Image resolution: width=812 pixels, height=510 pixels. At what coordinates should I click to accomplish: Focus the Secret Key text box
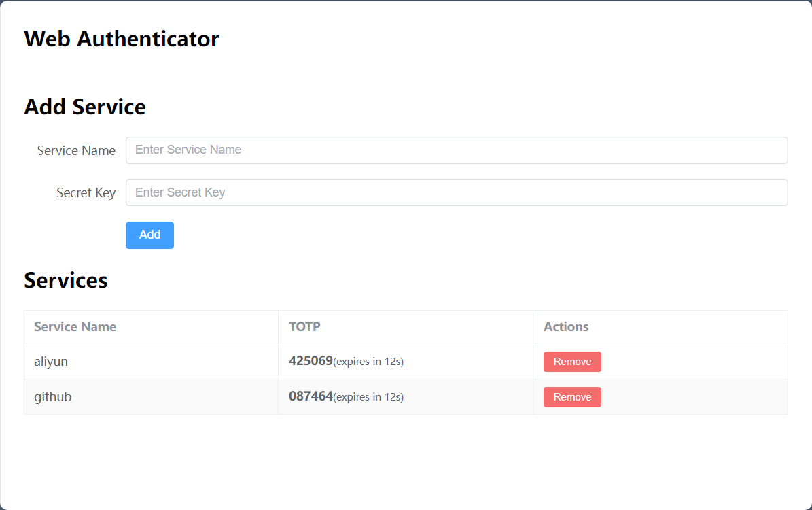pyautogui.click(x=456, y=192)
